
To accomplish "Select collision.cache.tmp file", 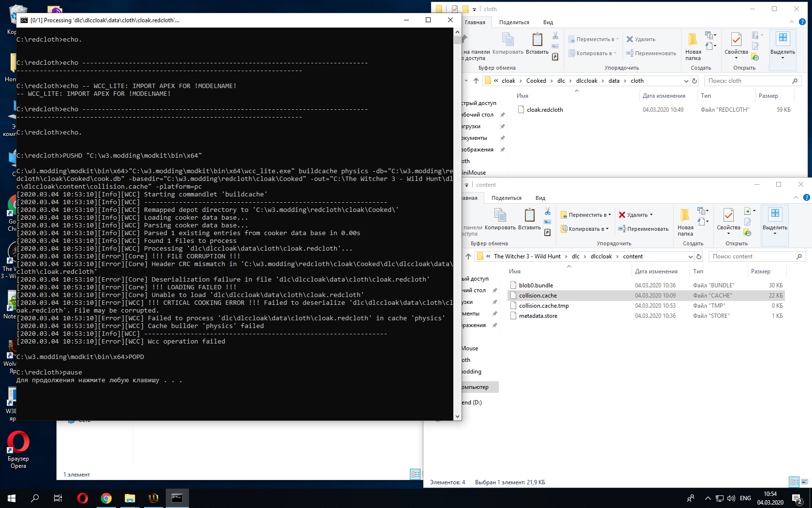I will 544,306.
